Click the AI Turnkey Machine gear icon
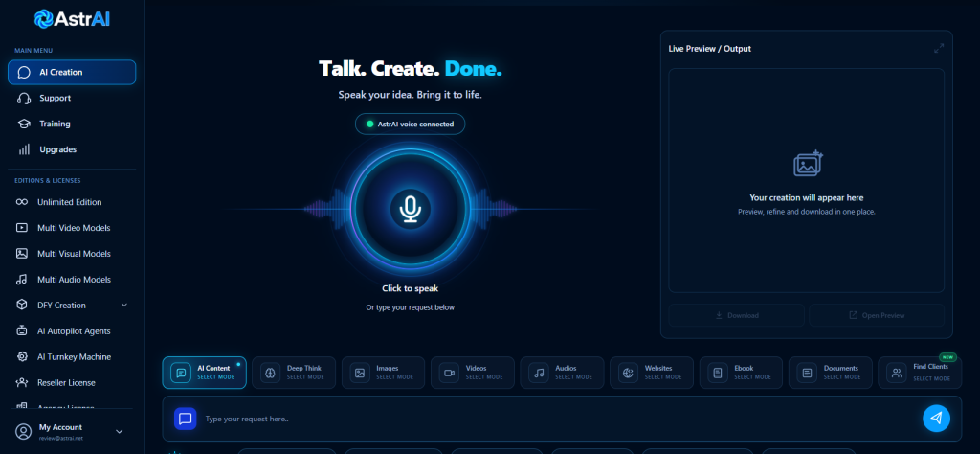This screenshot has width=980, height=454. click(22, 356)
